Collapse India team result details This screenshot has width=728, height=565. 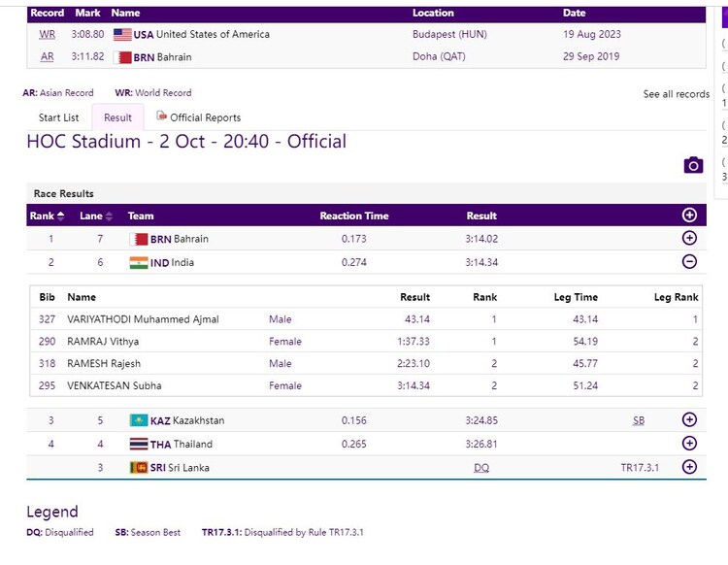[689, 262]
